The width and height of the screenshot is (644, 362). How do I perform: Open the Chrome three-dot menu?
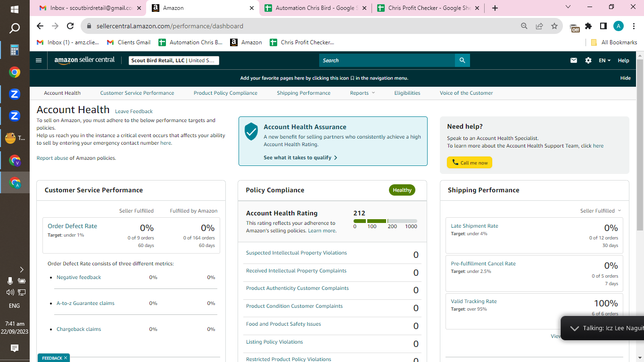pos(634,26)
